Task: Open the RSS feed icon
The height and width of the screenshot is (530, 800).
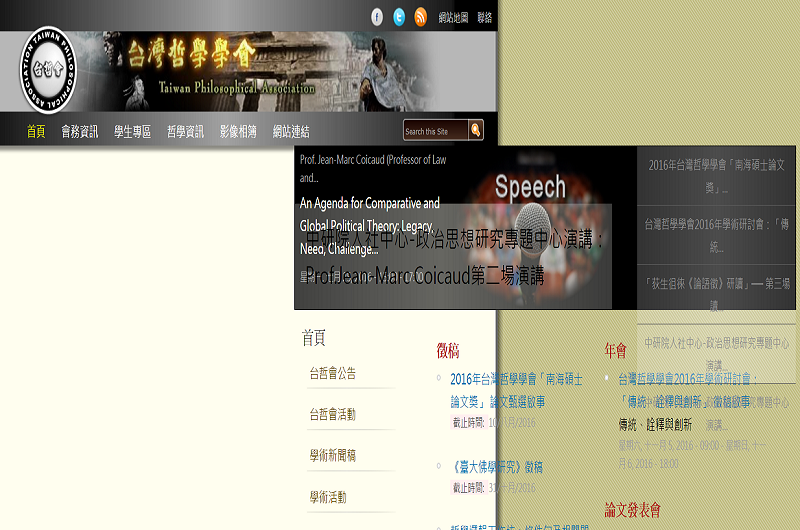Action: tap(421, 17)
